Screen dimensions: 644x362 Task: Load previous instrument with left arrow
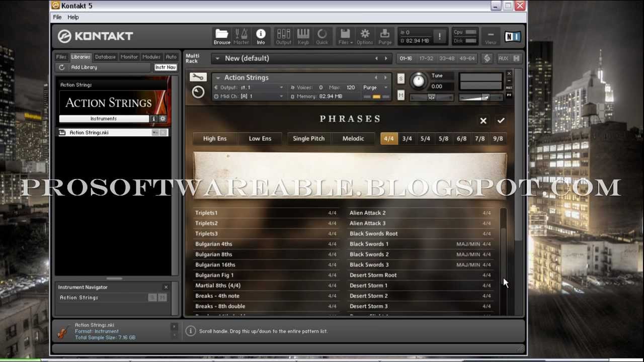coord(376,77)
